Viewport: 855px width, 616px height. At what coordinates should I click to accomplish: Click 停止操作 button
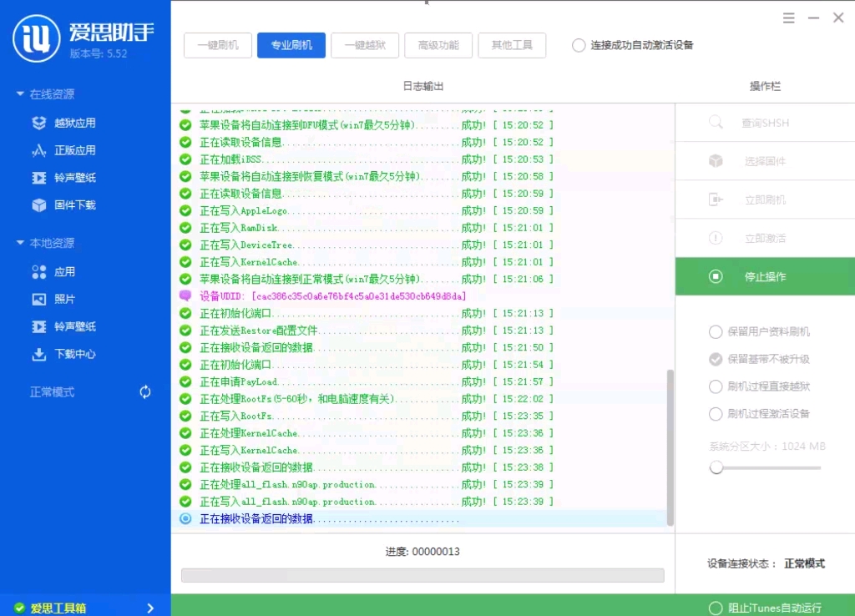[x=765, y=276]
